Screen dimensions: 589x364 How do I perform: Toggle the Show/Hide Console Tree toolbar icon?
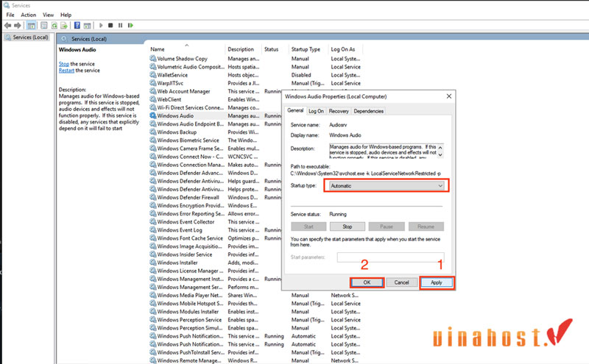[32, 26]
